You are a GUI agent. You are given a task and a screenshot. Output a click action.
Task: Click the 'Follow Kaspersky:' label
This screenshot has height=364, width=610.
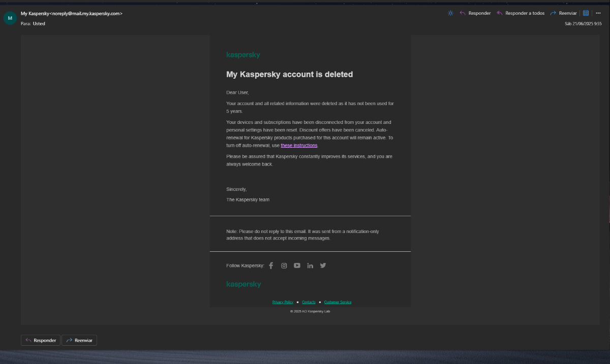pos(245,266)
